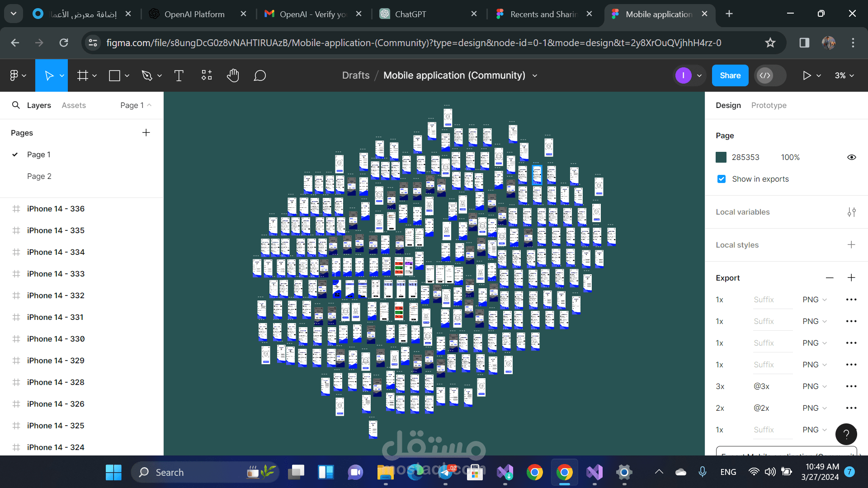Open Windows Start menu

click(x=113, y=472)
